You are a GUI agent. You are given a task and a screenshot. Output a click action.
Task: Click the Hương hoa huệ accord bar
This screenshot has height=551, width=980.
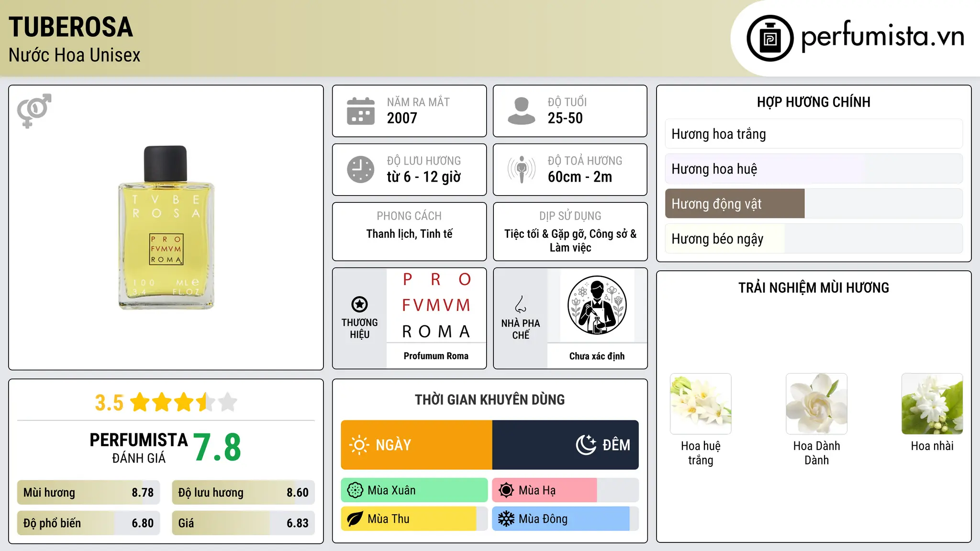click(813, 169)
